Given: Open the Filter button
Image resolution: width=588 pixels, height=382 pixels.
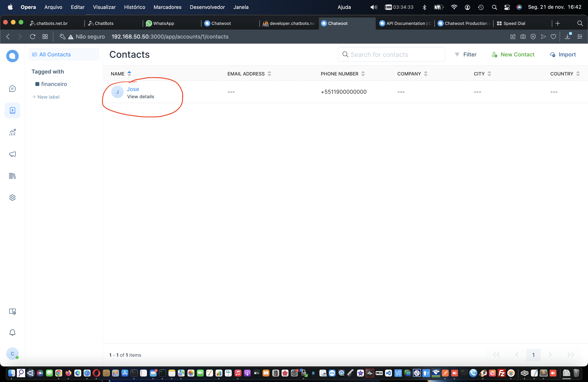Looking at the screenshot, I should pos(465,55).
